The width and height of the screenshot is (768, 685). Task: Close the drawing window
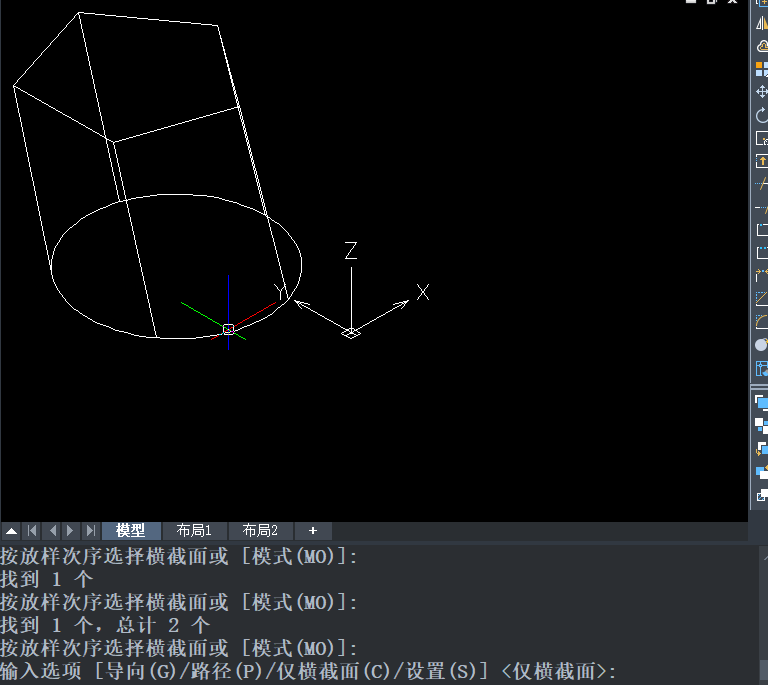pos(732,2)
